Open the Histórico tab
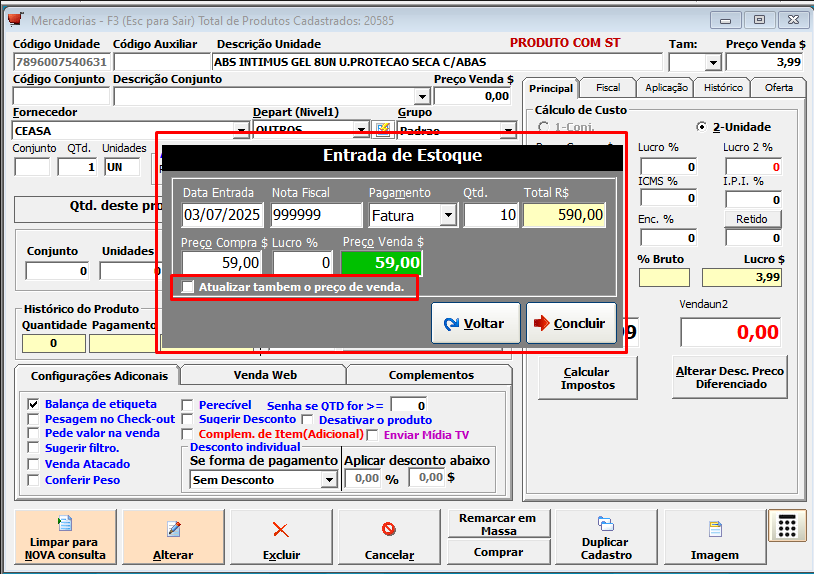Viewport: 814px width, 574px height. pos(723,88)
